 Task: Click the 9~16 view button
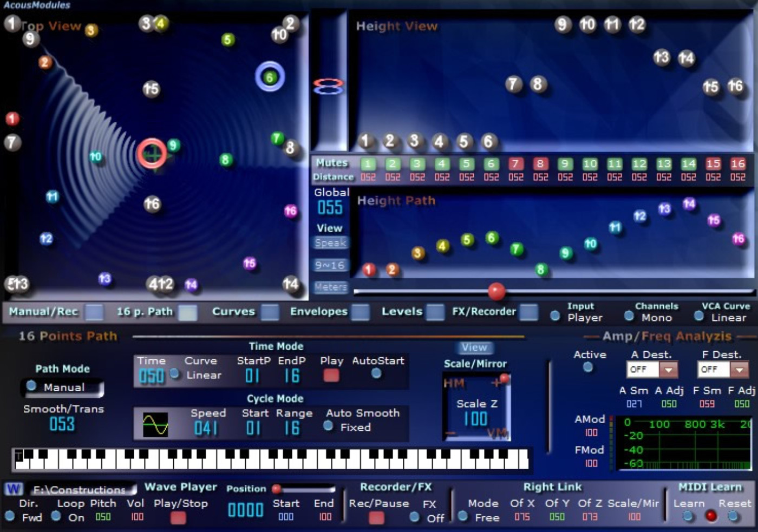(330, 265)
